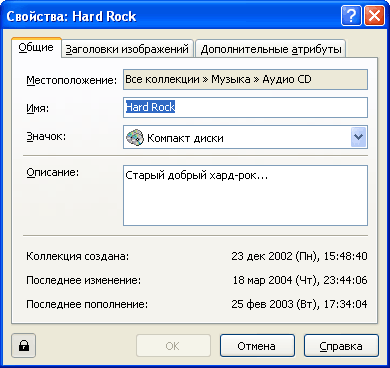The width and height of the screenshot is (390, 368).
Task: Click the Коллекция создана date value
Action: click(x=299, y=256)
